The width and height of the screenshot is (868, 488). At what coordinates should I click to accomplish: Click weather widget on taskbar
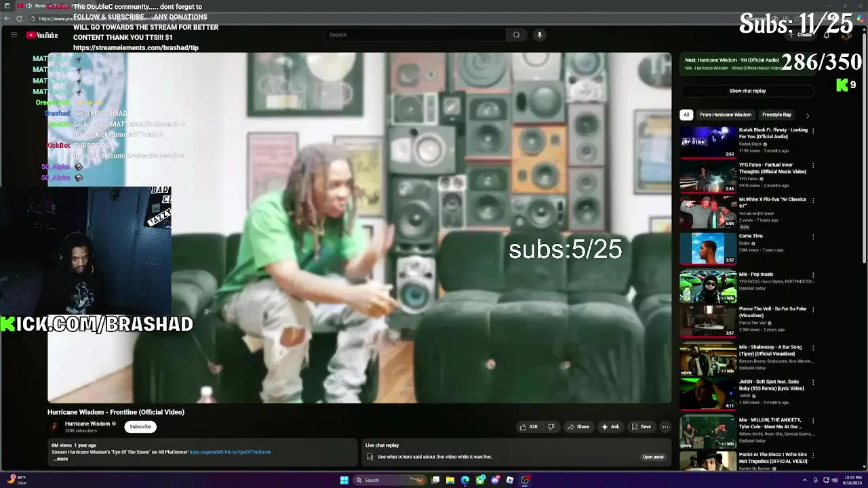[x=16, y=480]
